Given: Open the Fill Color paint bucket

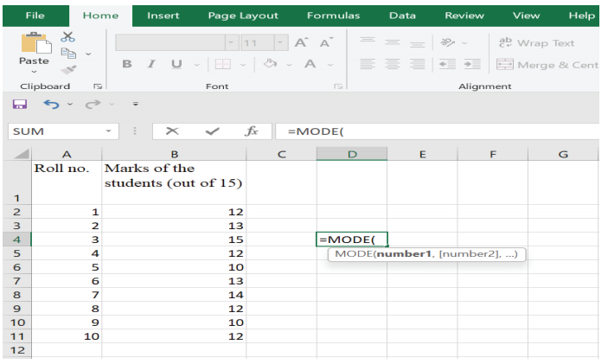Looking at the screenshot, I should click(x=269, y=65).
